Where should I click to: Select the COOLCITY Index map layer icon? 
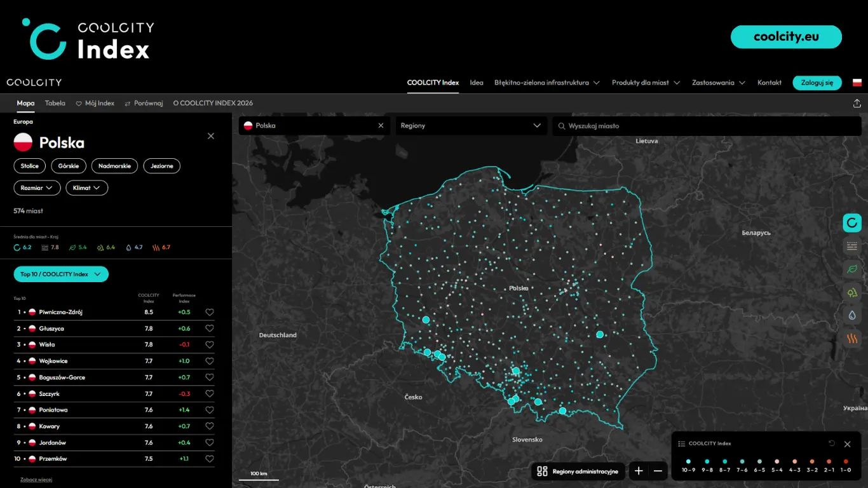point(851,223)
